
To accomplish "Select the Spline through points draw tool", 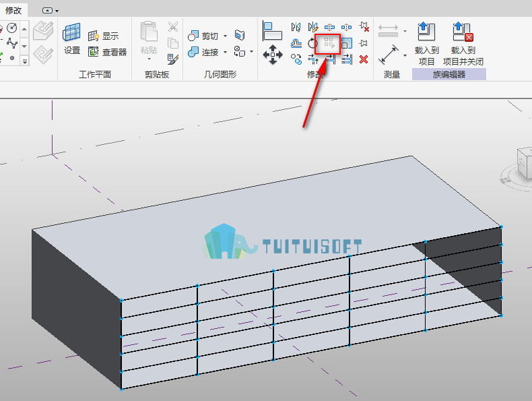I will [12, 43].
